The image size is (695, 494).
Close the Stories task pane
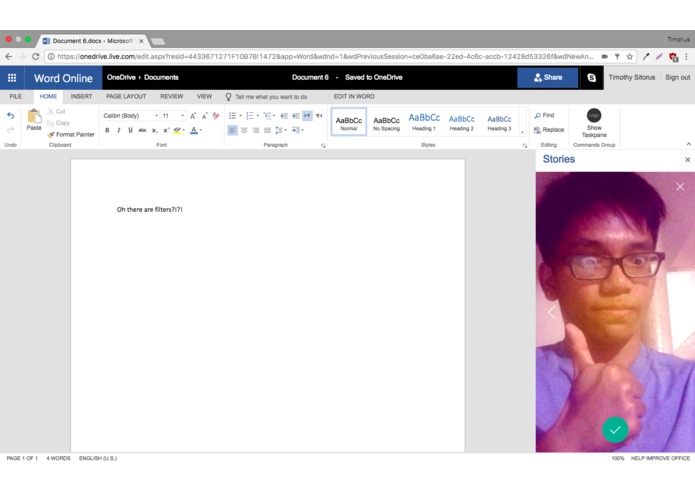pyautogui.click(x=687, y=159)
